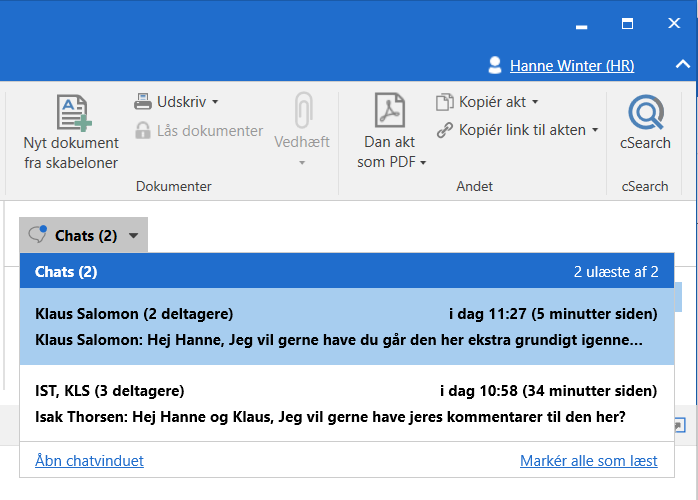This screenshot has width=698, height=500.
Task: Open the Klaus Salomon chat message
Action: pos(339,327)
